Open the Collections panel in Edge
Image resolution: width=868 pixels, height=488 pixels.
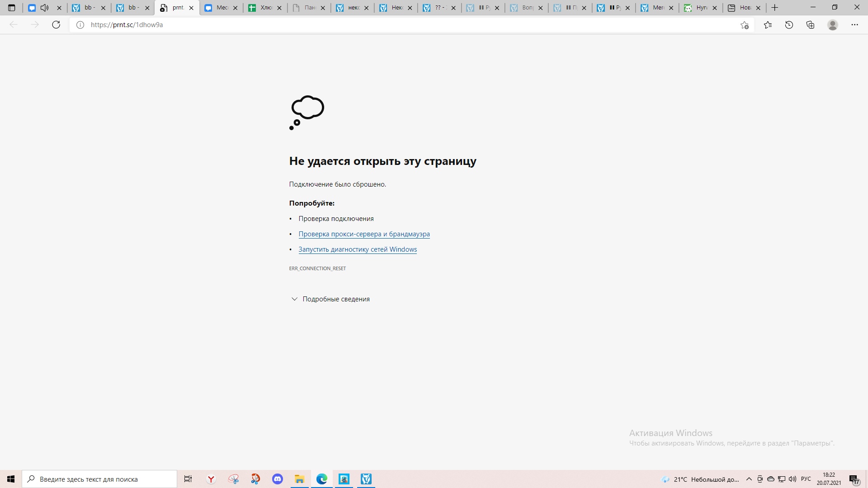pos(810,25)
